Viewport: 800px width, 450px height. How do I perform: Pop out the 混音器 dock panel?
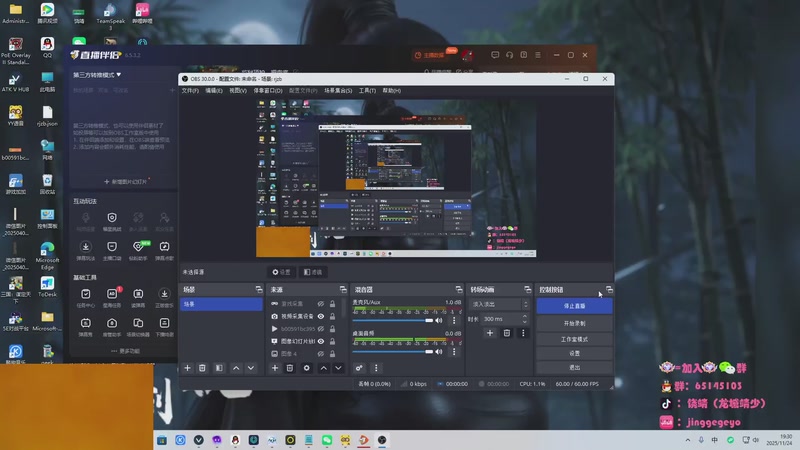(459, 289)
